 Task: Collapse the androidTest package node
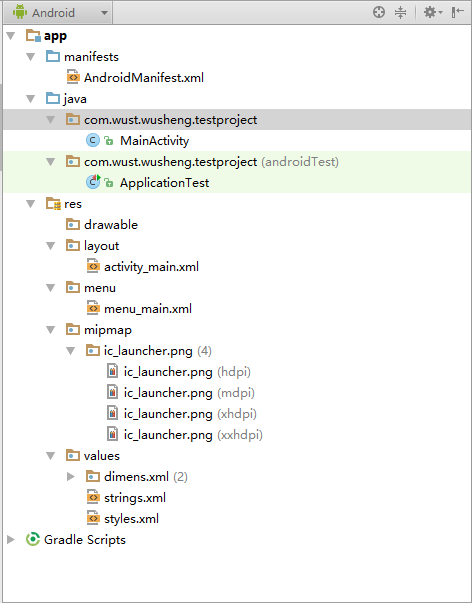51,162
